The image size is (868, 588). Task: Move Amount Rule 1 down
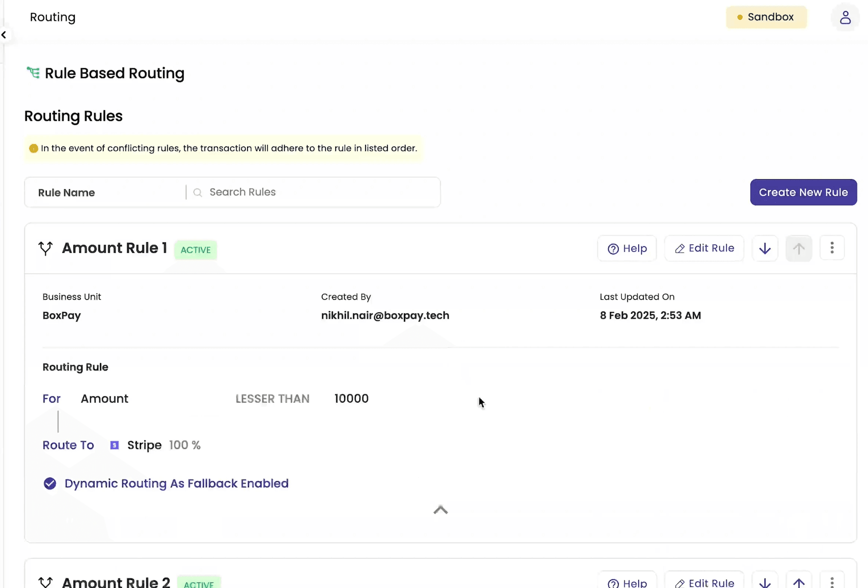coord(765,248)
